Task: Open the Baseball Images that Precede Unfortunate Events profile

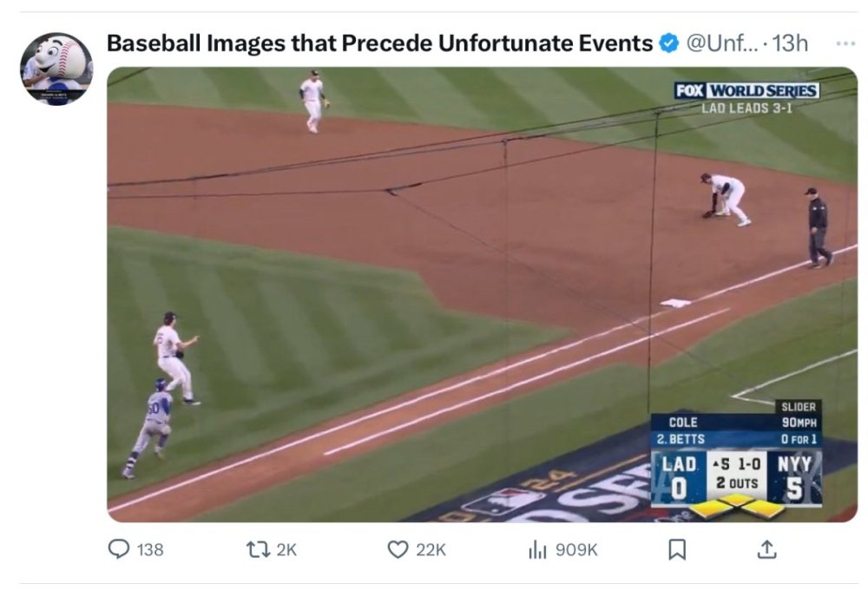Action: [x=379, y=43]
